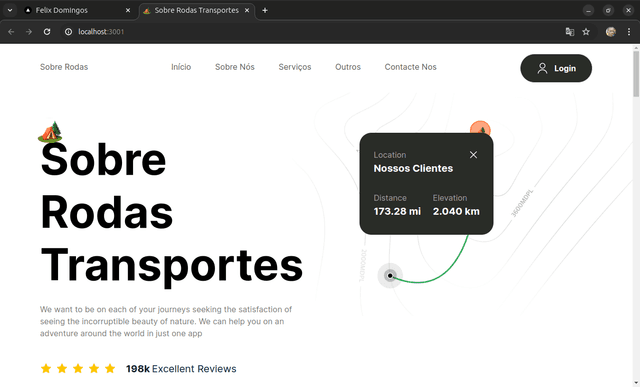Bookmark this page with the star icon
Image resolution: width=640 pixels, height=387 pixels.
(x=586, y=31)
